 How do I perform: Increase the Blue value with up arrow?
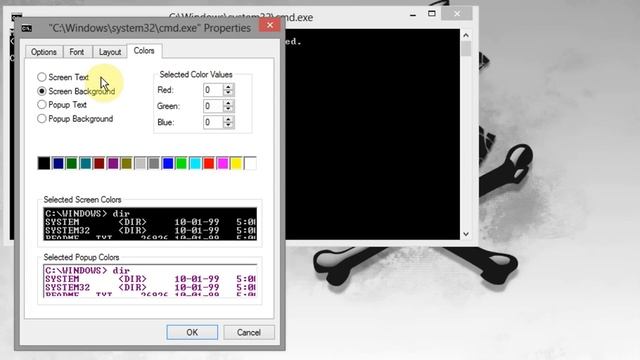229,119
